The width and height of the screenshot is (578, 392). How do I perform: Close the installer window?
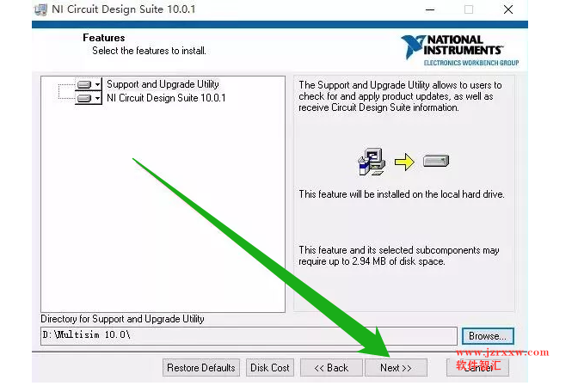508,10
